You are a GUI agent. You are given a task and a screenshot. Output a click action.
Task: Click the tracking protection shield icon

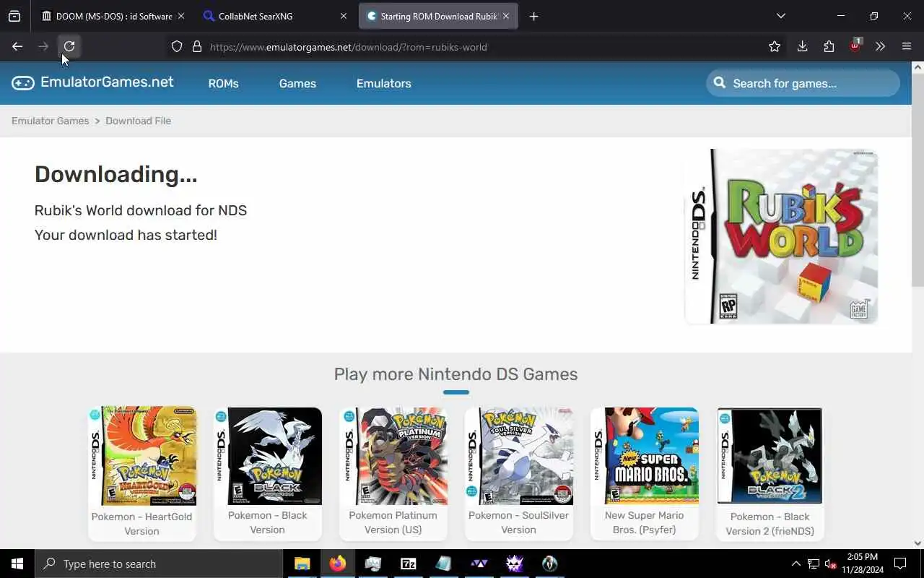177,47
